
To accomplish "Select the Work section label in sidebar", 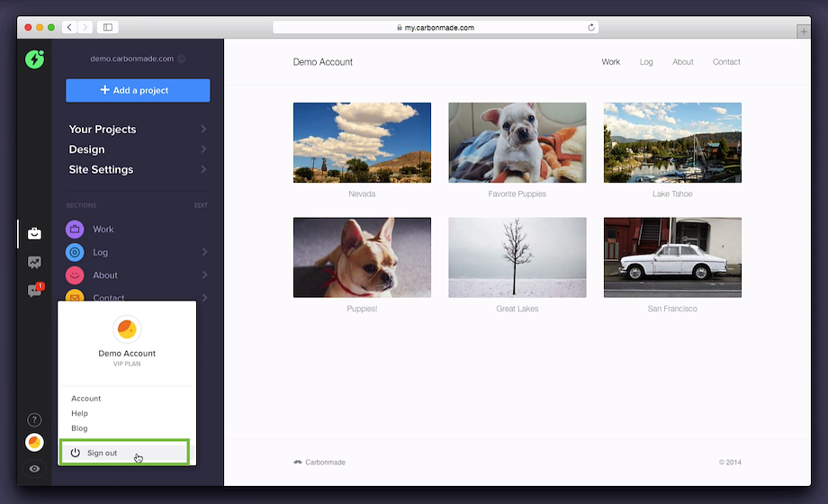I will click(103, 229).
